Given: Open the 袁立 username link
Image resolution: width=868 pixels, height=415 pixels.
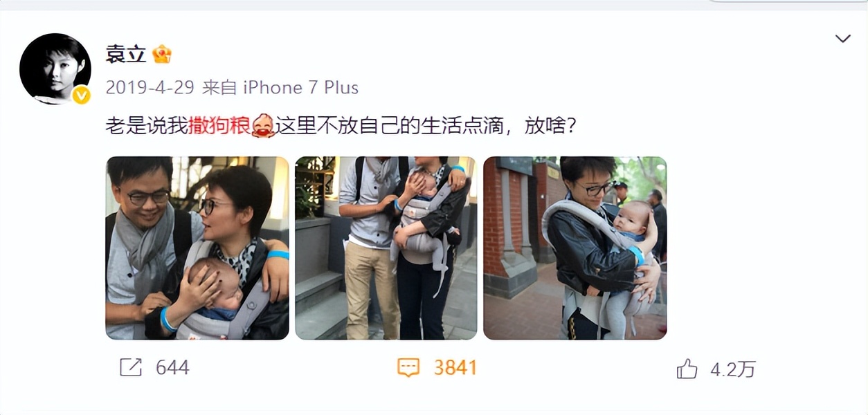Looking at the screenshot, I should click(x=126, y=55).
